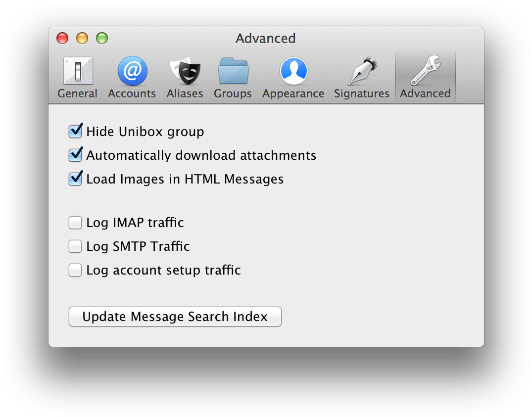Click the red close button
This screenshot has height=417, width=532.
coord(62,38)
